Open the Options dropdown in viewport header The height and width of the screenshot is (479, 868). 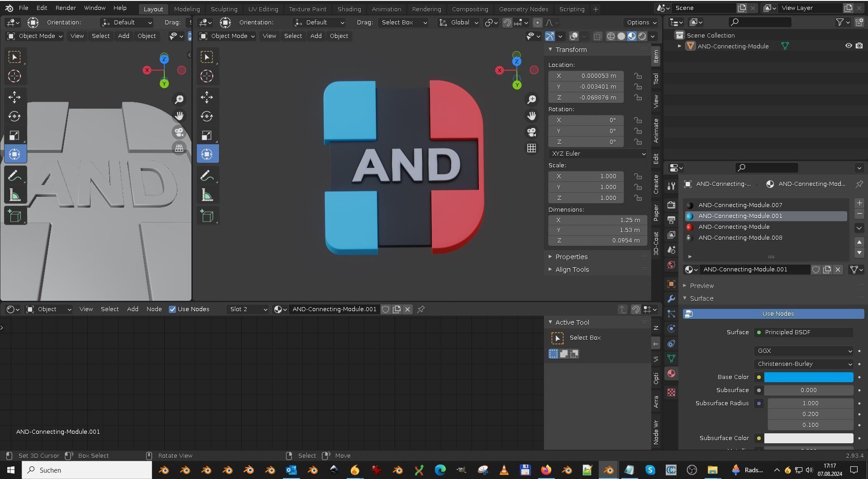642,23
